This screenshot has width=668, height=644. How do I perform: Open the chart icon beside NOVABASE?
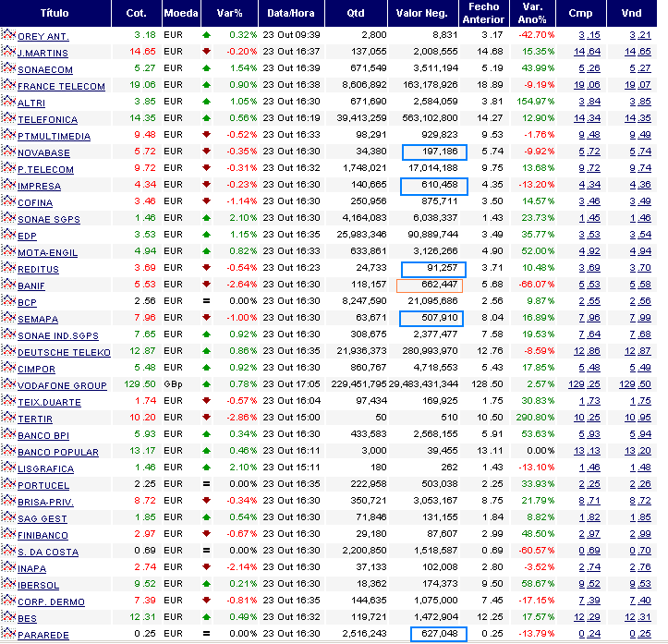(x=8, y=151)
